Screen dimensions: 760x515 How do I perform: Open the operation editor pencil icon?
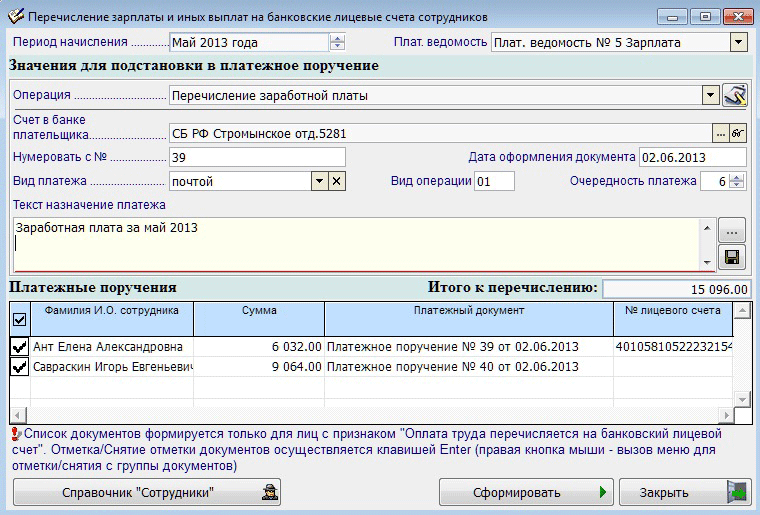[735, 95]
